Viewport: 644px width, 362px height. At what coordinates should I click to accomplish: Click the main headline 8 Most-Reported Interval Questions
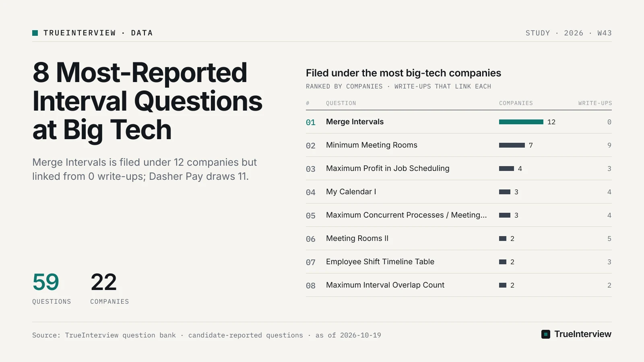(147, 101)
